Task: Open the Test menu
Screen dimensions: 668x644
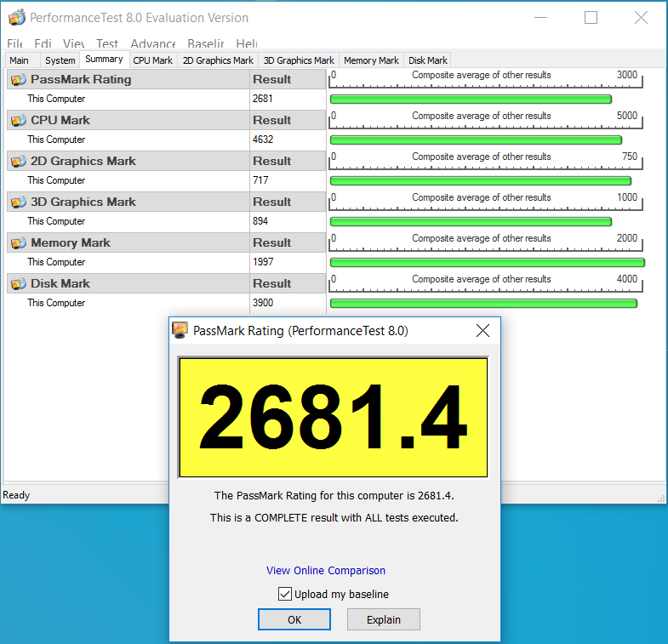Action: [x=107, y=43]
